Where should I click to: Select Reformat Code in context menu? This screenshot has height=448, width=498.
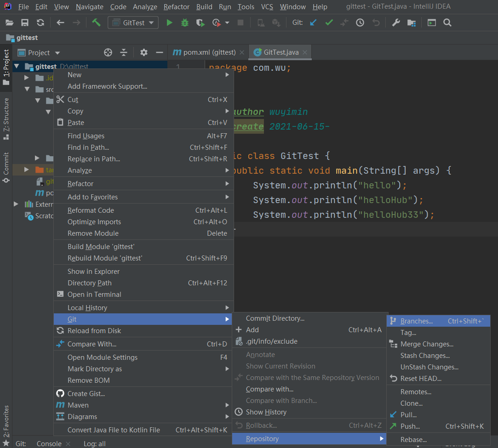[143, 210]
